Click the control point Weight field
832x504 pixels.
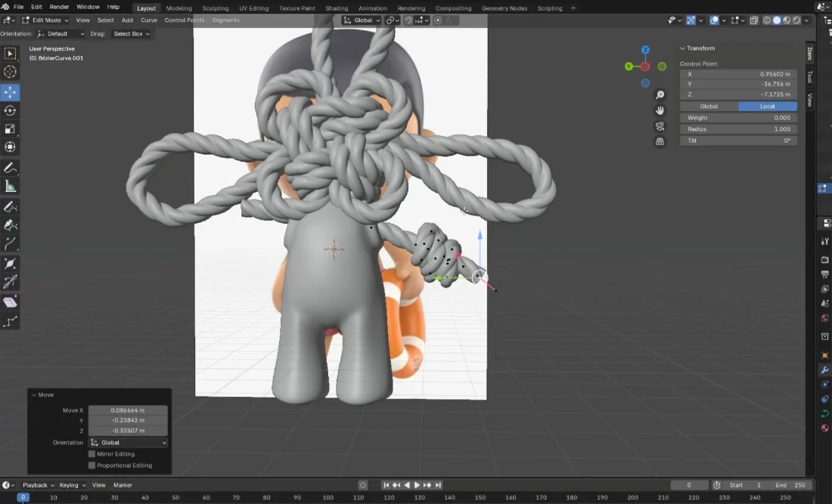tap(739, 118)
